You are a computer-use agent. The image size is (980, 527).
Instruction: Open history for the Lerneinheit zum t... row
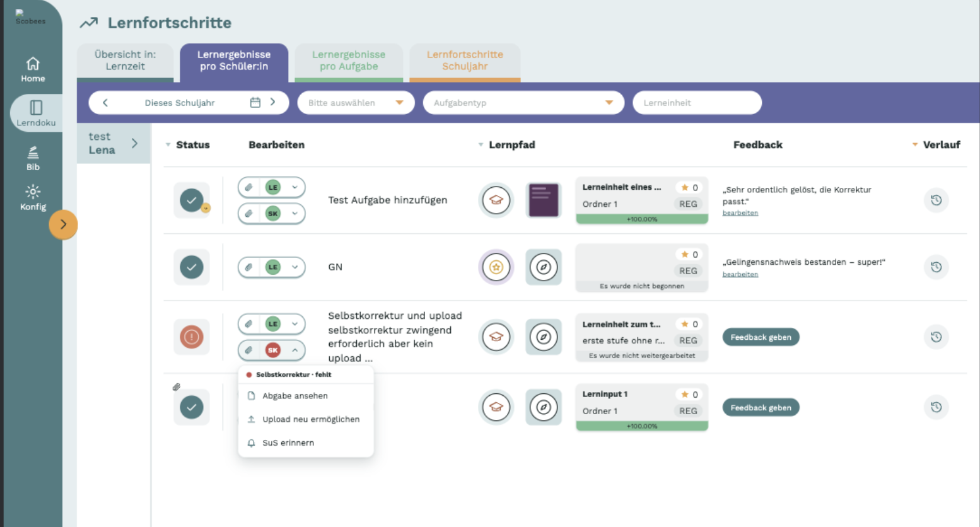click(x=936, y=337)
